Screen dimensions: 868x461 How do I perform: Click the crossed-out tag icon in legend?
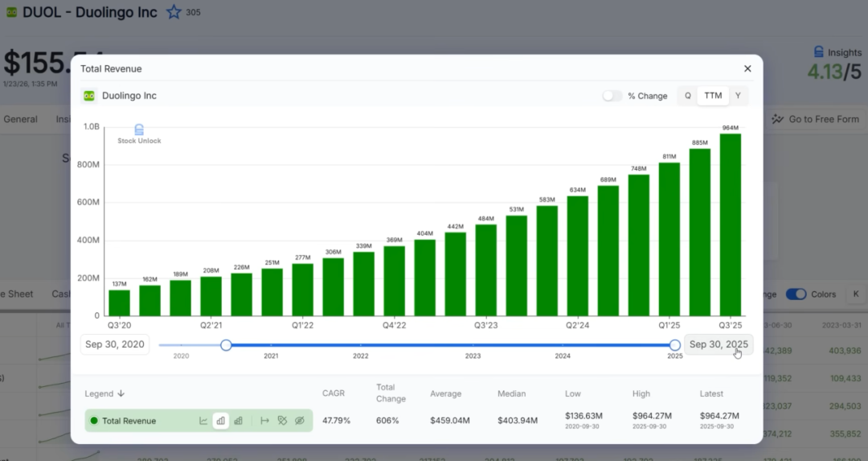coord(282,421)
